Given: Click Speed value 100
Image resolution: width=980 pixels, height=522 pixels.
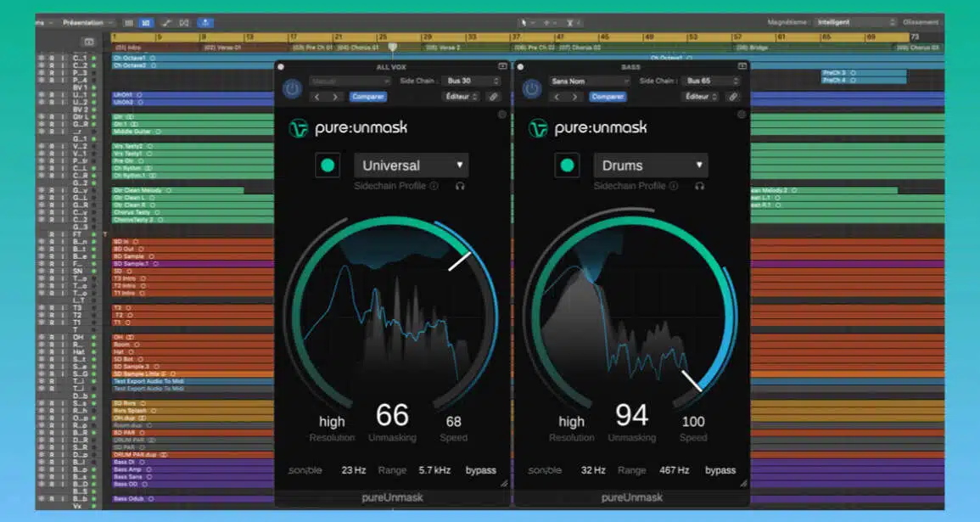Looking at the screenshot, I should click(x=693, y=422).
